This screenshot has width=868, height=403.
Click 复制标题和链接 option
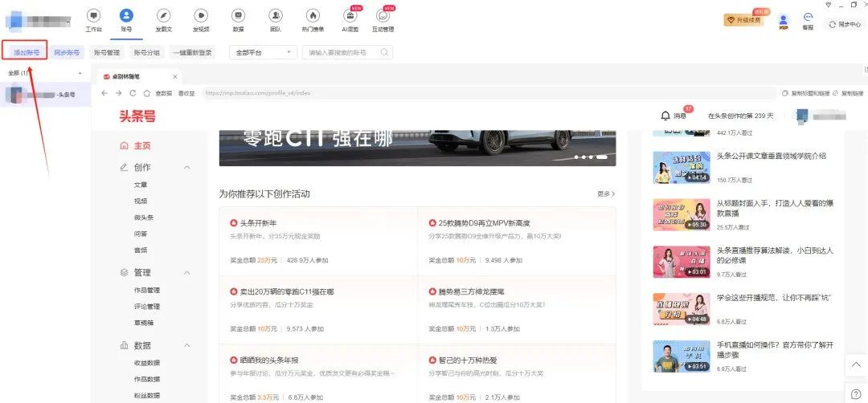(x=805, y=93)
